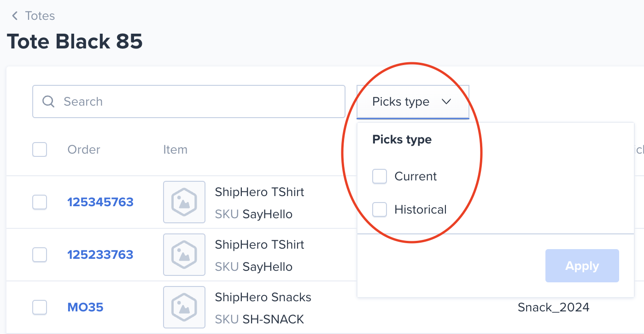
Task: Focus the Search input field
Action: point(189,101)
